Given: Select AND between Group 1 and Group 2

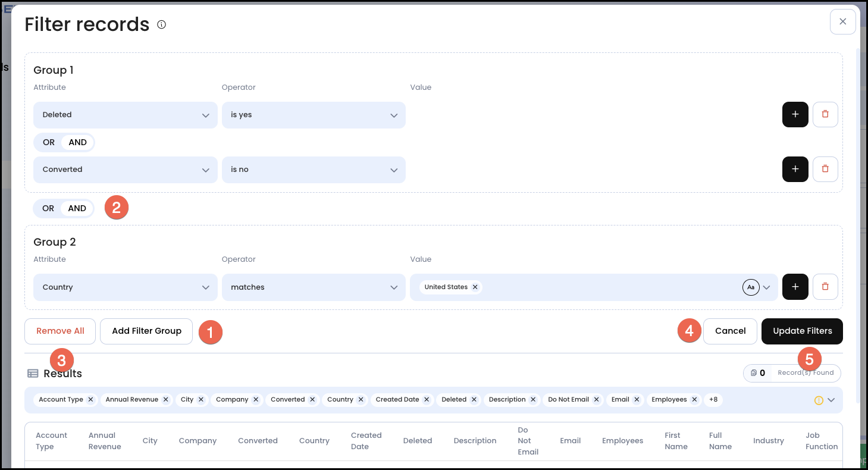Looking at the screenshot, I should 77,208.
